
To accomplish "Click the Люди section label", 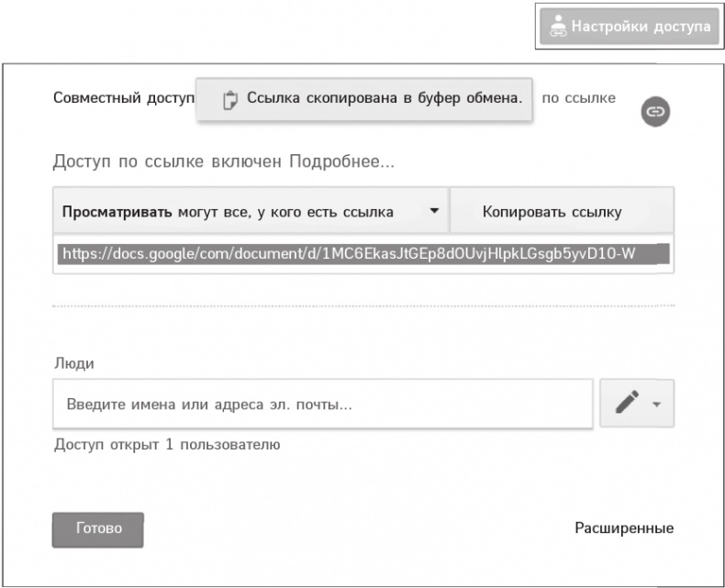I will point(73,363).
